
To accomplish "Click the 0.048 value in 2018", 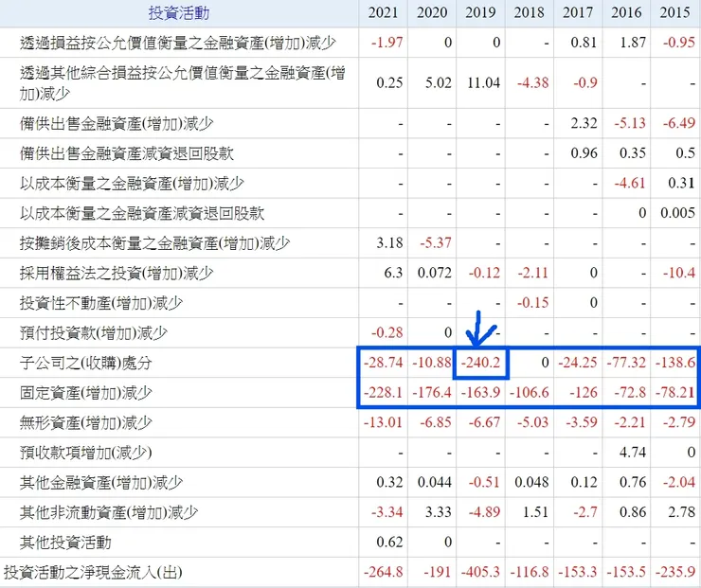I will [532, 483].
